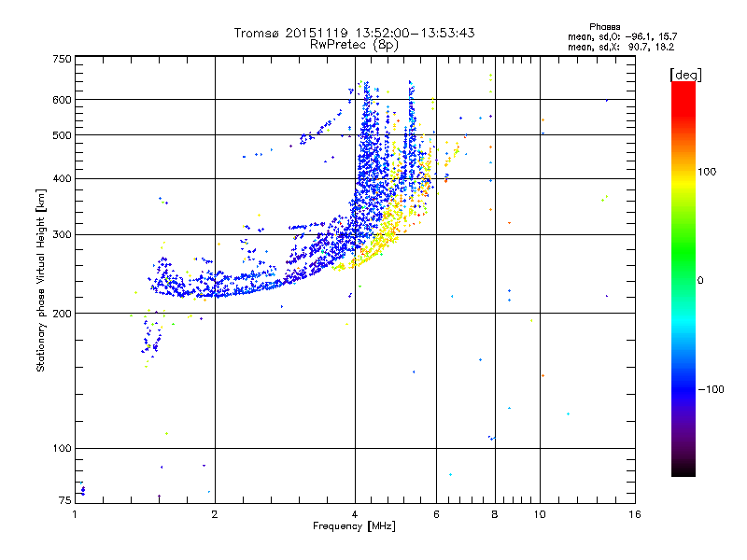Click the x-axis label '8'

[x=495, y=514]
